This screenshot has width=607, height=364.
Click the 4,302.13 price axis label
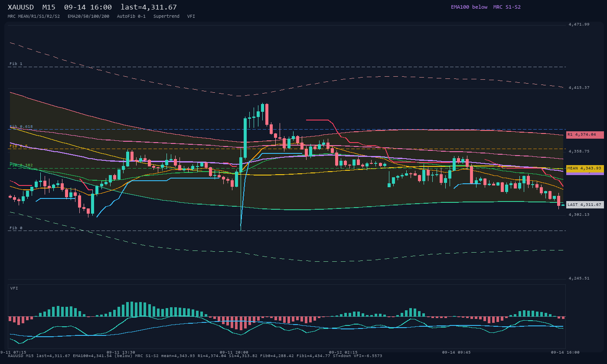click(579, 214)
